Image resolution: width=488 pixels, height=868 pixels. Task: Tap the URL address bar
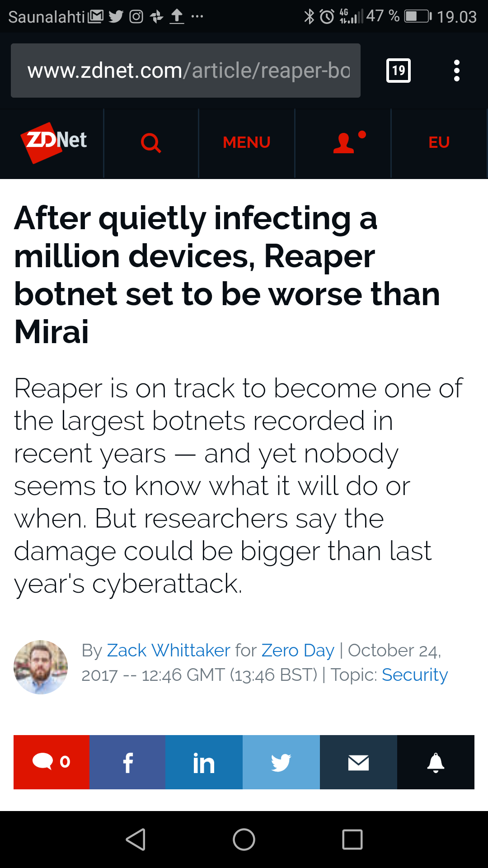[x=185, y=71]
